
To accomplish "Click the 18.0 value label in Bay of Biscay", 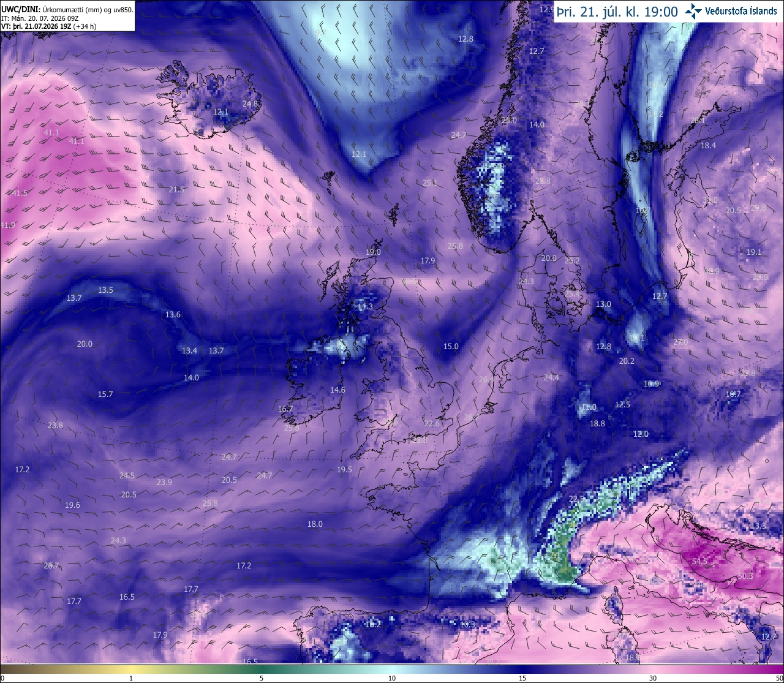I will 315,524.
